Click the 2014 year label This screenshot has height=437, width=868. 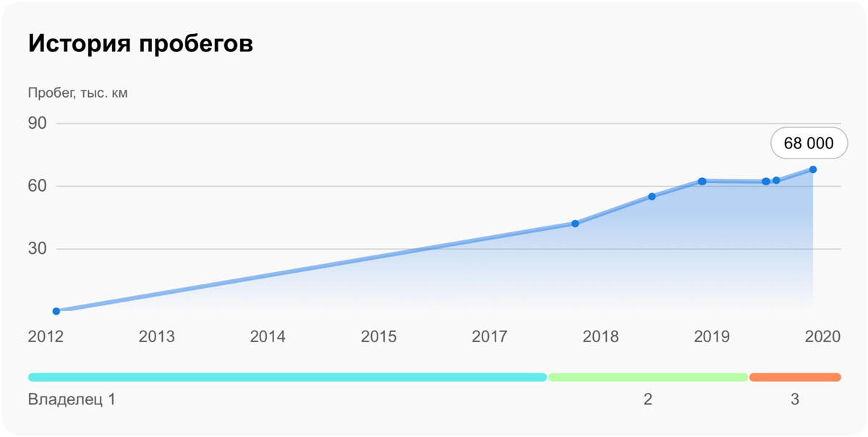point(268,336)
